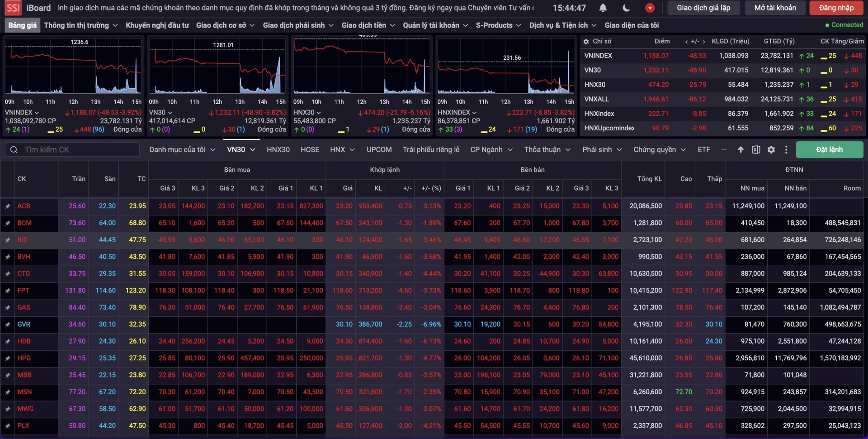Viewport: 868px width, 439px height.
Task: Expand Quản lý tài khoản menu
Action: point(435,25)
